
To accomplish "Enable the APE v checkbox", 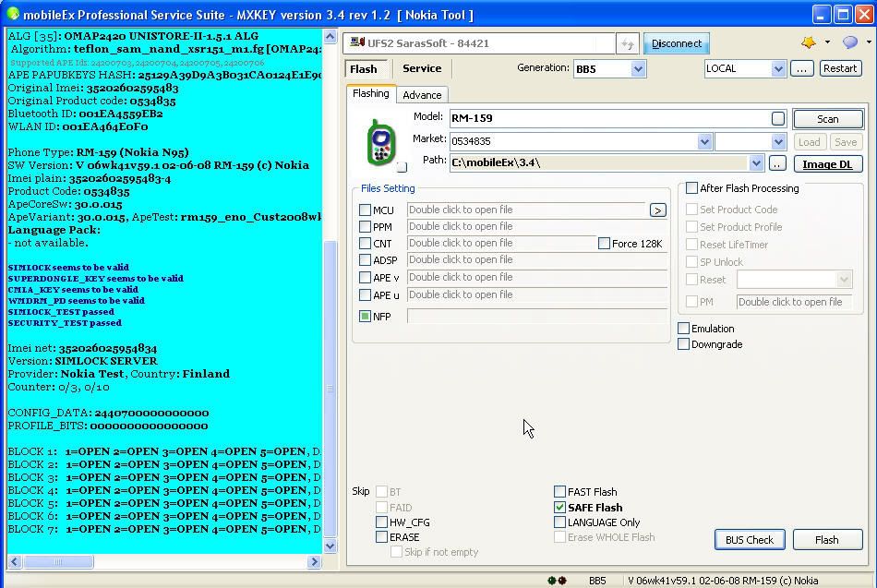I will click(x=365, y=278).
